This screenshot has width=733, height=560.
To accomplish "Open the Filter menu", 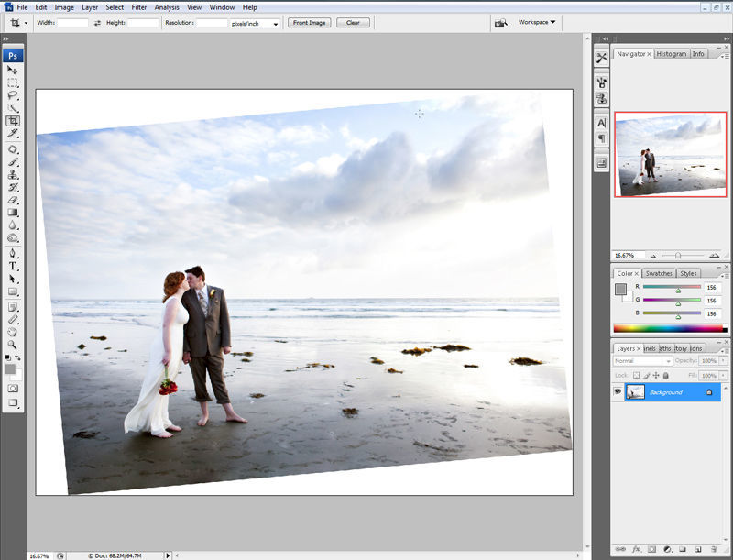I will tap(138, 7).
